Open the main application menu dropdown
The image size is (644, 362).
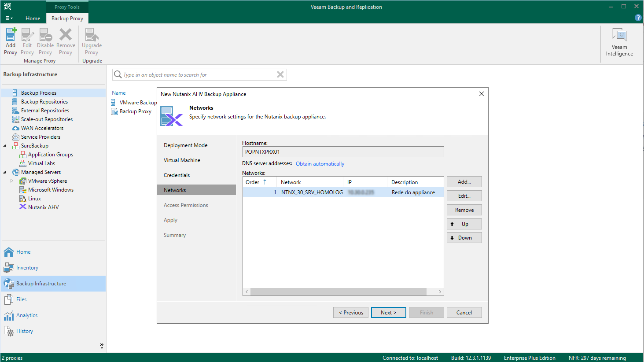click(x=9, y=18)
